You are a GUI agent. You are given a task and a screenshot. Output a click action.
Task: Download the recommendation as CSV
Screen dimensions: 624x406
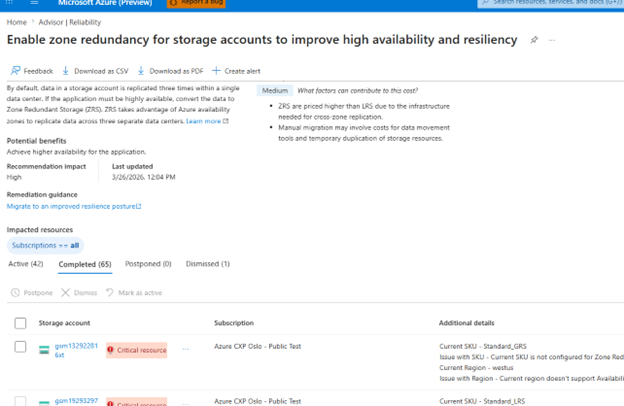[x=95, y=71]
